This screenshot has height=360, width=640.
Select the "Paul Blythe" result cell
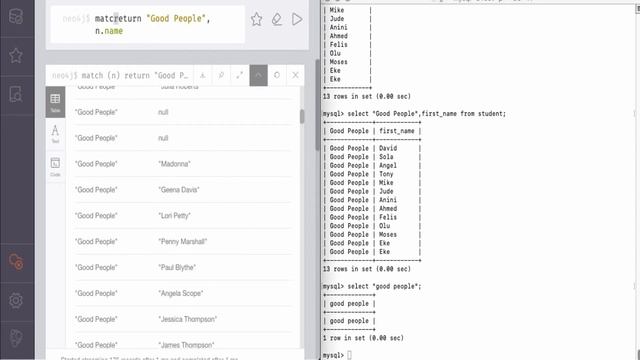tap(177, 268)
